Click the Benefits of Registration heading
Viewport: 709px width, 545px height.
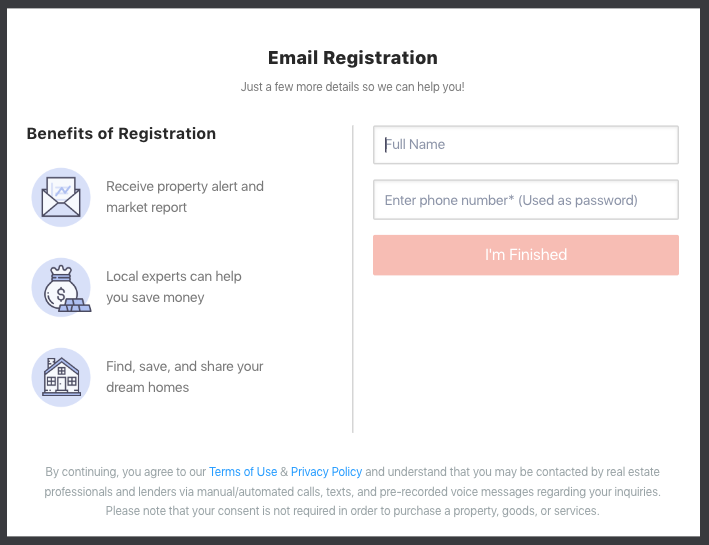point(121,134)
